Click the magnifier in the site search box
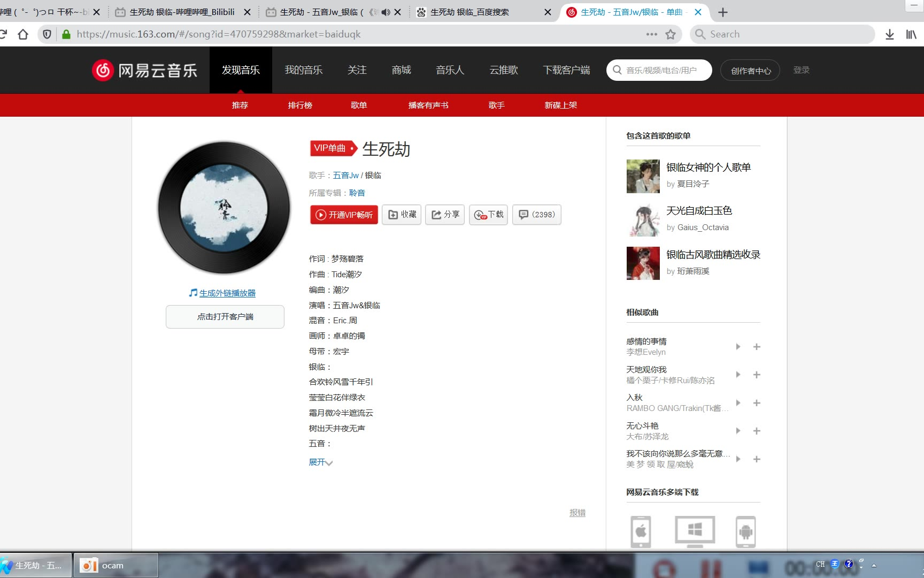This screenshot has height=578, width=924. [617, 70]
